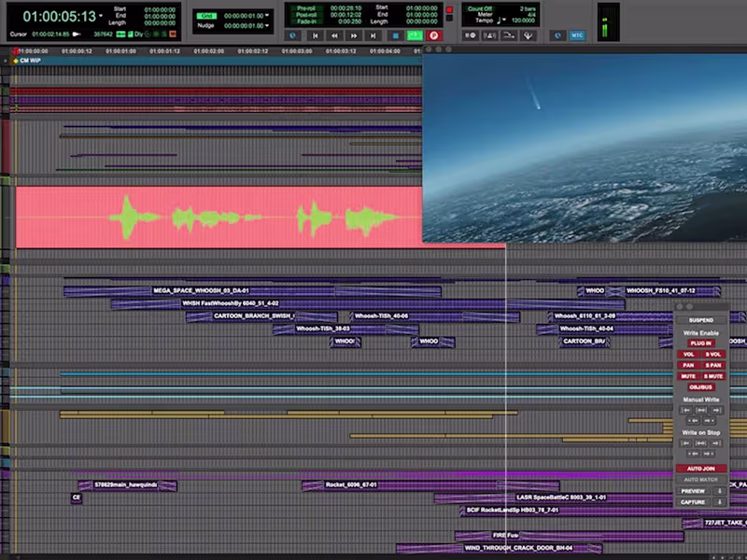Open the Nudge value dropdown arrow
This screenshot has height=560, width=747.
click(267, 26)
